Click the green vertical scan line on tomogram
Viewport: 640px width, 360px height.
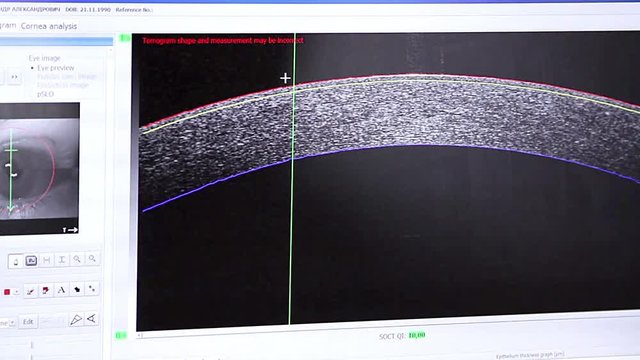292,180
